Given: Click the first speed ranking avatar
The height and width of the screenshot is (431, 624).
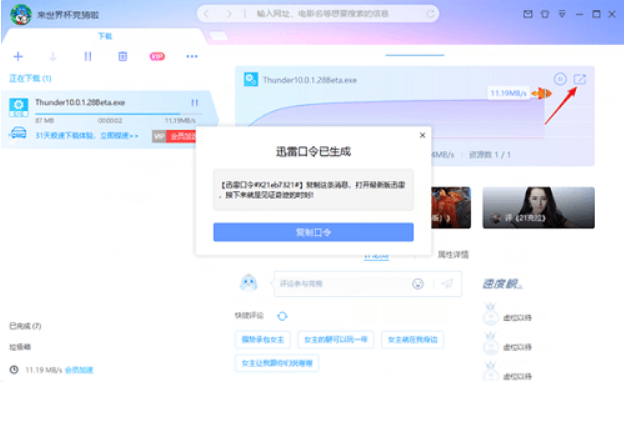Looking at the screenshot, I should point(491,314).
